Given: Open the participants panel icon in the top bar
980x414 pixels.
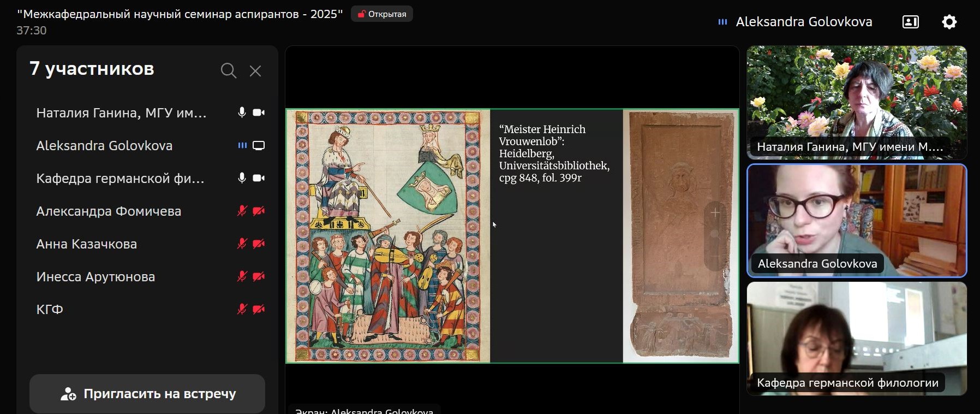Looking at the screenshot, I should pos(910,22).
